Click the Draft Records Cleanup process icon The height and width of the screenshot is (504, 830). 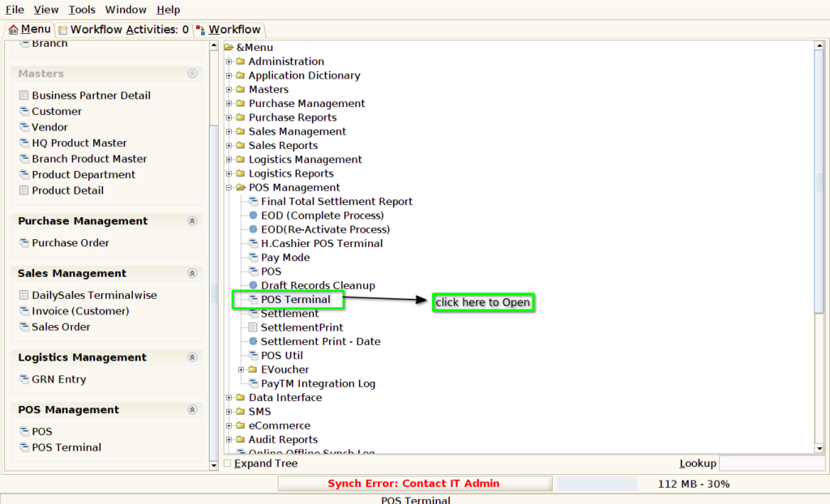coord(253,285)
